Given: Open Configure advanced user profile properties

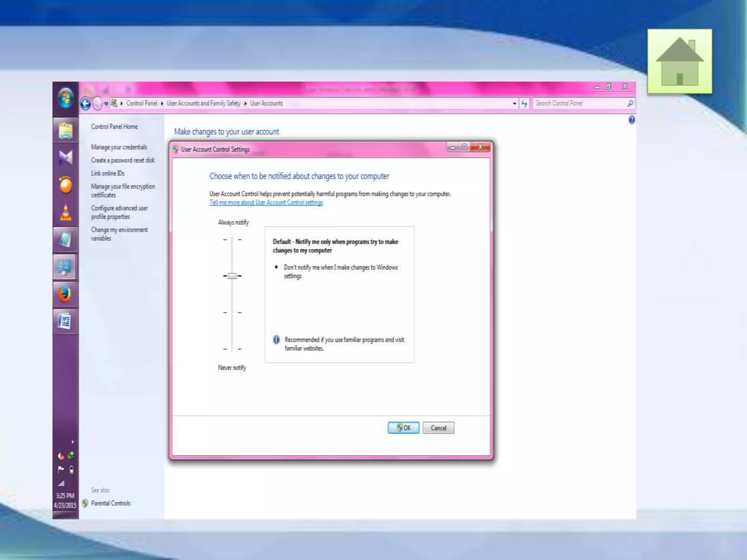Looking at the screenshot, I should 120,212.
